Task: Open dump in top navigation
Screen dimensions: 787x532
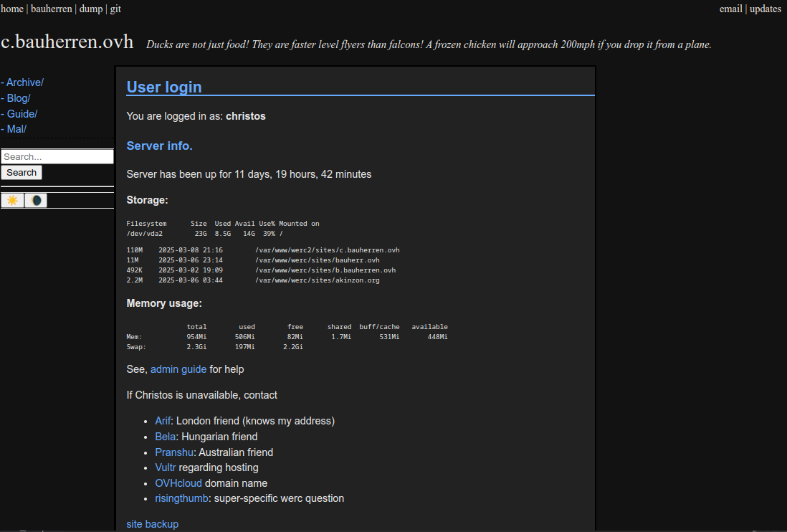Action: (90, 9)
